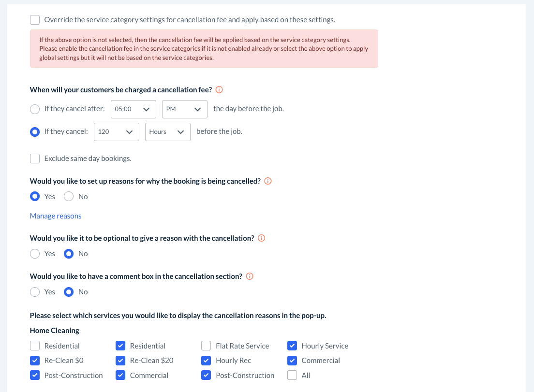The height and width of the screenshot is (392, 534).
Task: Click info icon next to comment box question
Action: [250, 276]
